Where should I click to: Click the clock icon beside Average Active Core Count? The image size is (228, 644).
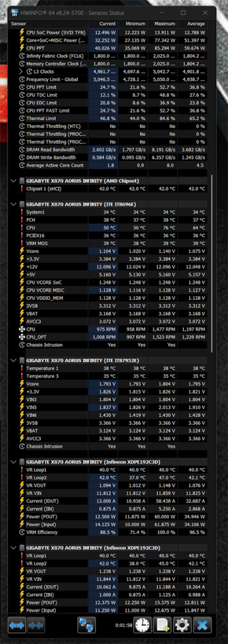(22, 165)
